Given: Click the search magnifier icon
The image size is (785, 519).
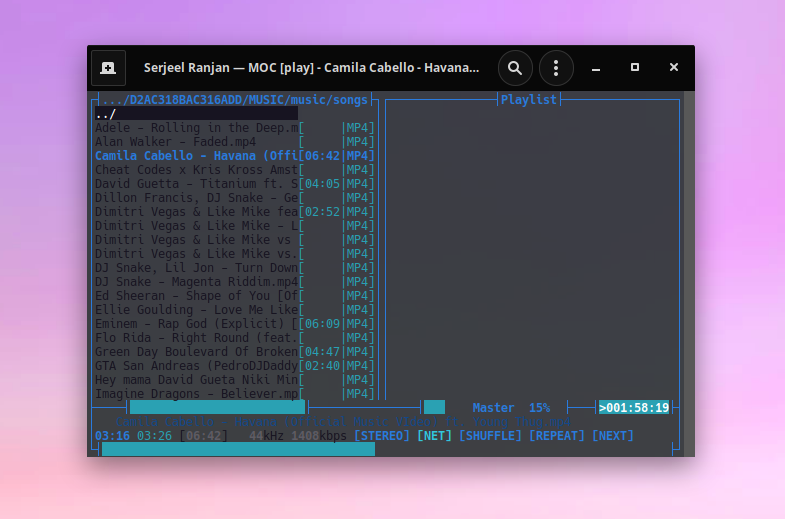Looking at the screenshot, I should tap(515, 68).
